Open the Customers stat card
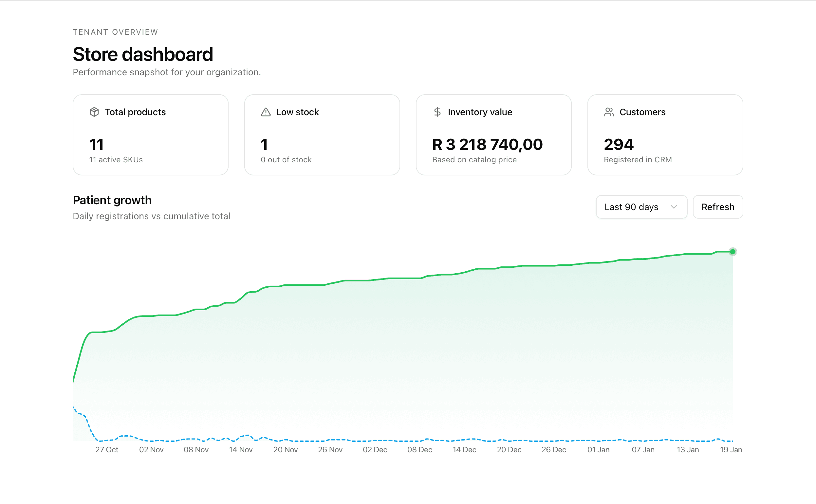The width and height of the screenshot is (816, 504). pyautogui.click(x=665, y=135)
